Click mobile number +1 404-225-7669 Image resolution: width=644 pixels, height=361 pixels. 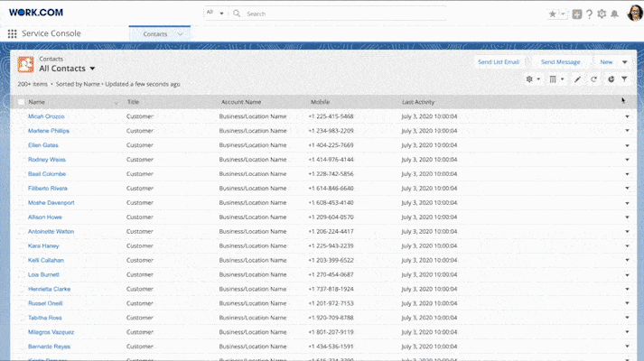(x=331, y=145)
